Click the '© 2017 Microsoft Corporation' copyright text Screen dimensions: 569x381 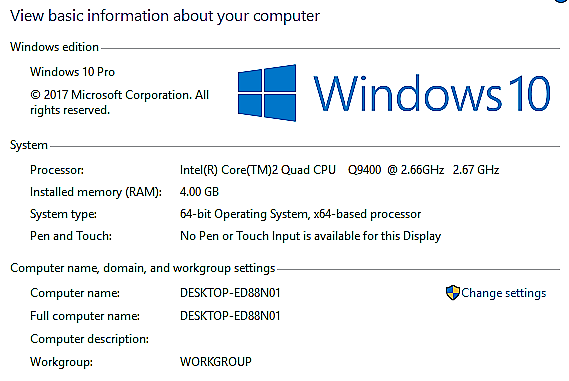[119, 102]
